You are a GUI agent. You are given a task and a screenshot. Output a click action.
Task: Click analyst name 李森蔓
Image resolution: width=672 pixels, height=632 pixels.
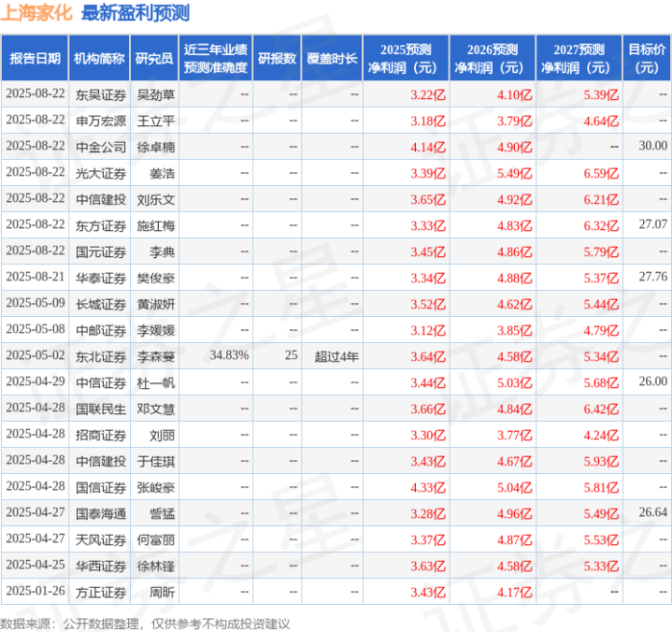(x=155, y=356)
